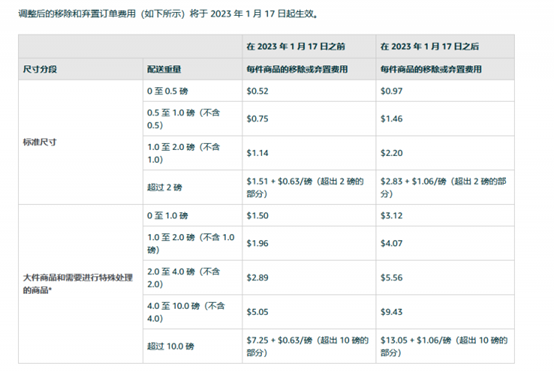
Task: Click the $3.12 fee value
Action: (391, 215)
